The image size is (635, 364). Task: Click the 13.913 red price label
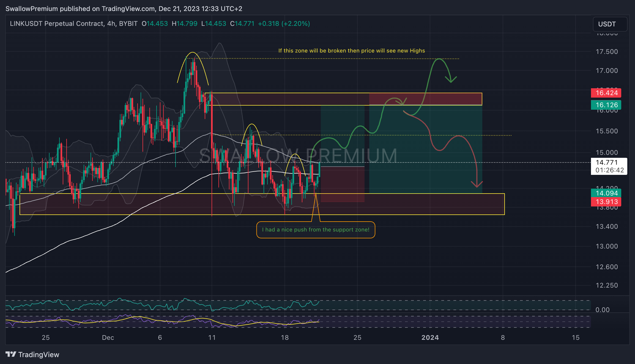(606, 202)
